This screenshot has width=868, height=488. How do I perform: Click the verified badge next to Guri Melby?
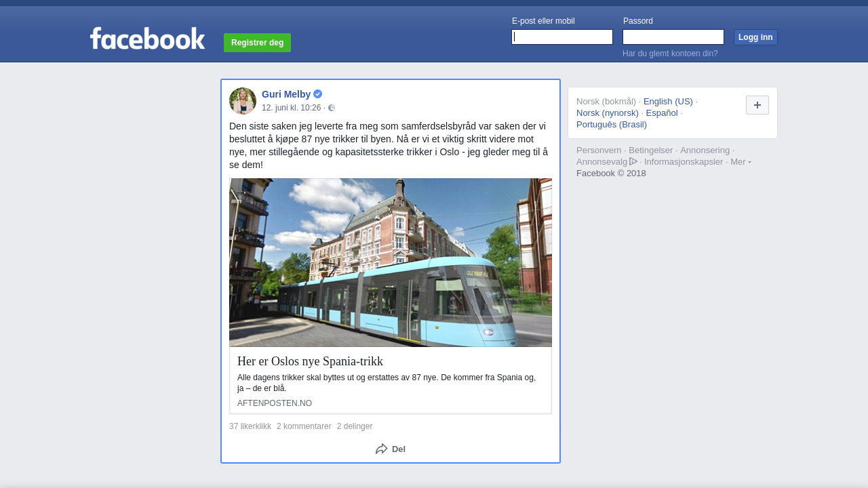[x=317, y=94]
